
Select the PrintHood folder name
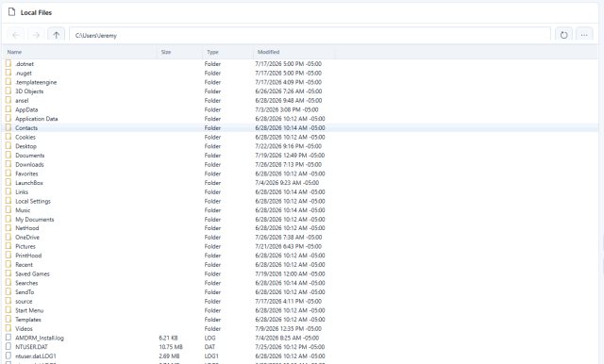coord(28,256)
